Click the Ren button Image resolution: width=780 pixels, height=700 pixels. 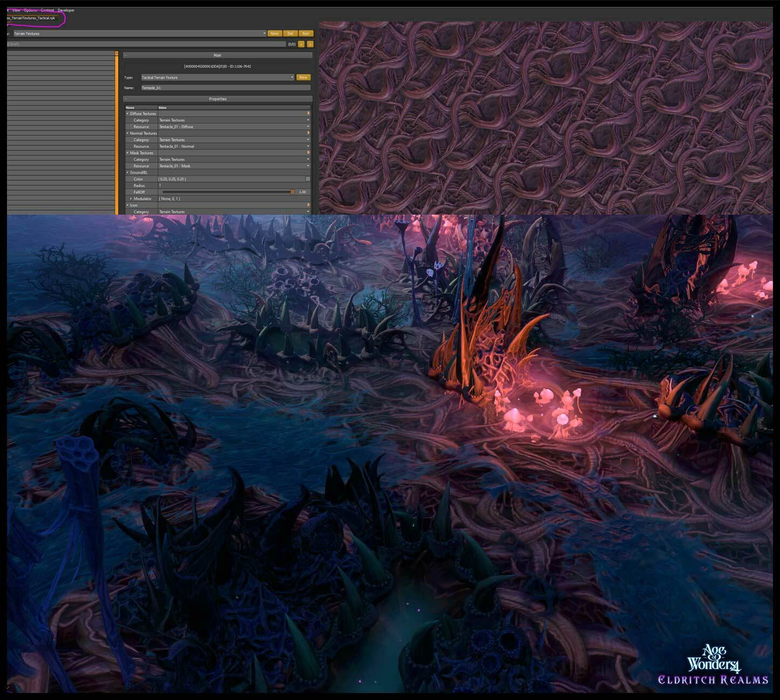point(306,33)
